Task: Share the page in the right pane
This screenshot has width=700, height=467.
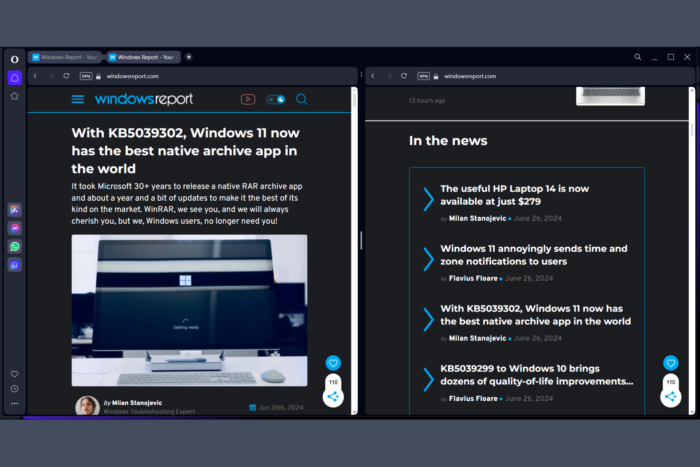Action: [671, 396]
